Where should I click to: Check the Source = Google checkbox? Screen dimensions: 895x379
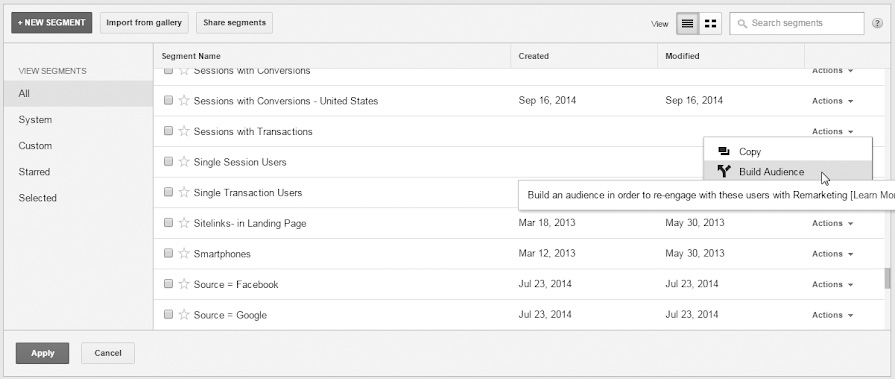pyautogui.click(x=168, y=314)
